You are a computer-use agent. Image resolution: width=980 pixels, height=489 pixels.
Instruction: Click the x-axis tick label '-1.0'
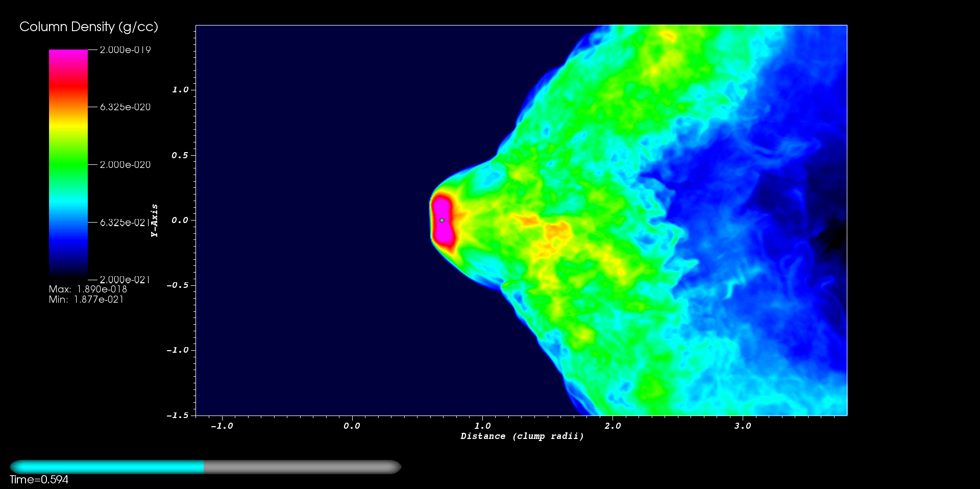click(222, 426)
